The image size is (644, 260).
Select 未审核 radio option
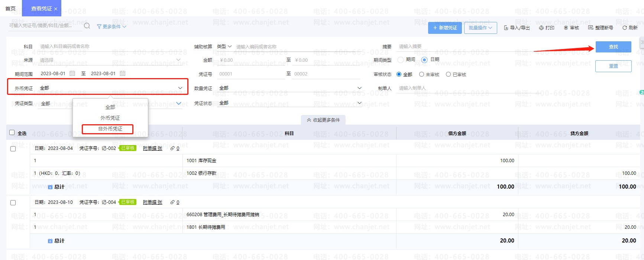(x=421, y=74)
